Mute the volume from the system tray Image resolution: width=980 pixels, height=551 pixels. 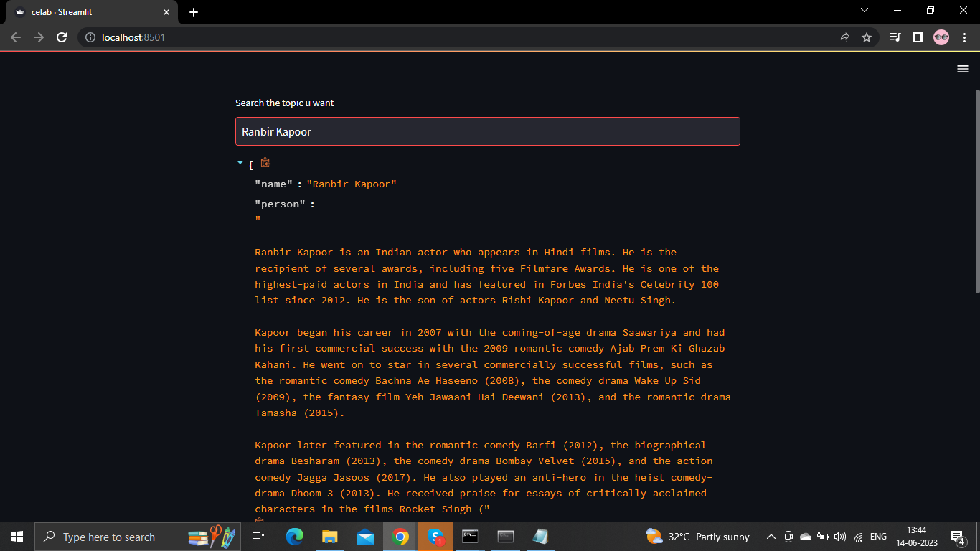pos(839,536)
